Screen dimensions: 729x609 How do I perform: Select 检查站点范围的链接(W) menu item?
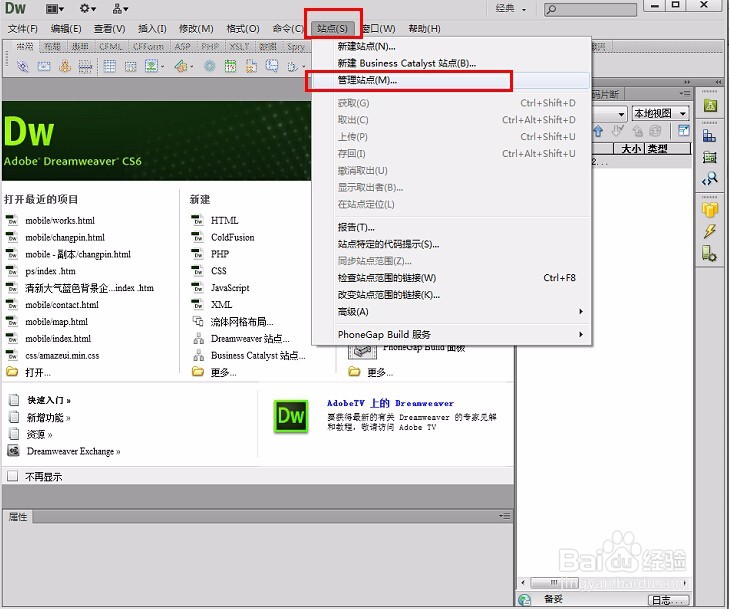[451, 278]
